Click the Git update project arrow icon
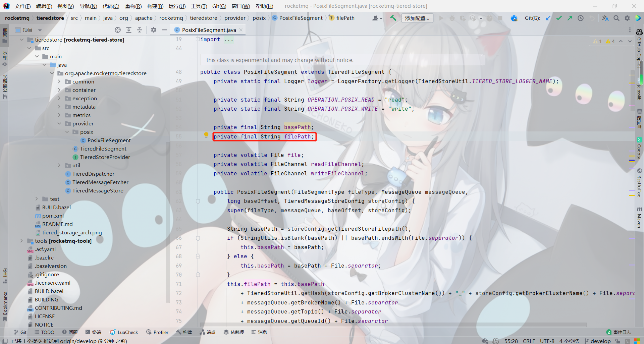This screenshot has height=344, width=644. pos(548,18)
